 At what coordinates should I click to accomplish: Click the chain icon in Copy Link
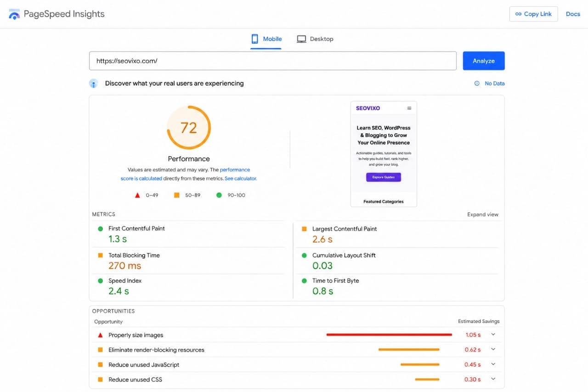click(x=518, y=14)
